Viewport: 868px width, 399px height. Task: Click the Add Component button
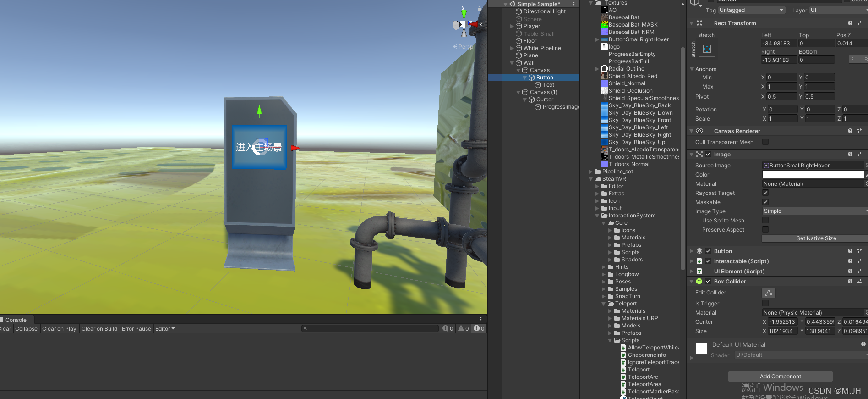click(x=780, y=377)
